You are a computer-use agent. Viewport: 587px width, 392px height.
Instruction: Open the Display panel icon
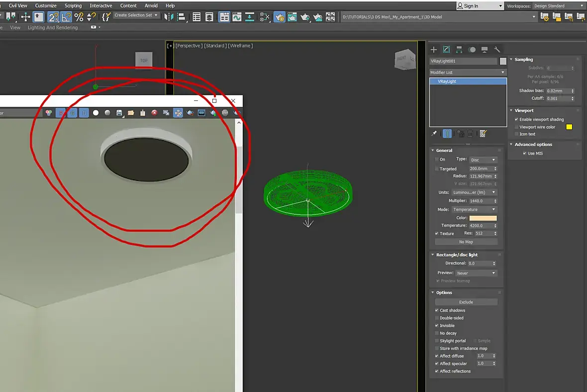(485, 49)
